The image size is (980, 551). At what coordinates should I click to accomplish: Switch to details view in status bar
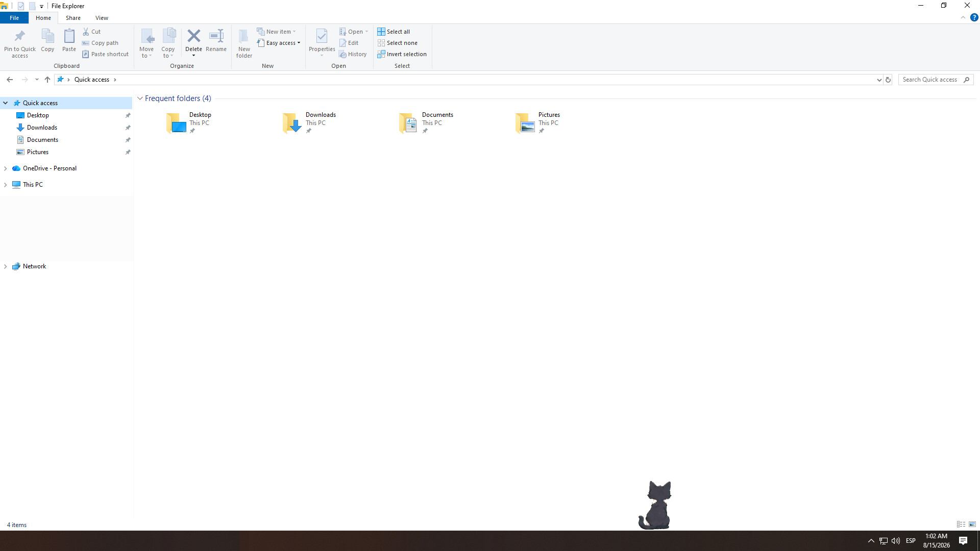point(961,524)
